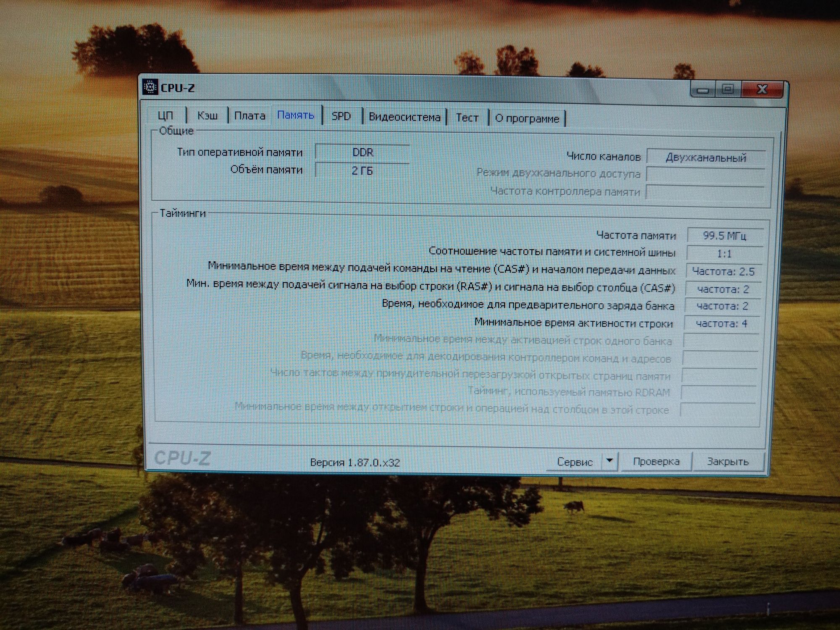
Task: Open the О программе tab
Action: click(527, 119)
